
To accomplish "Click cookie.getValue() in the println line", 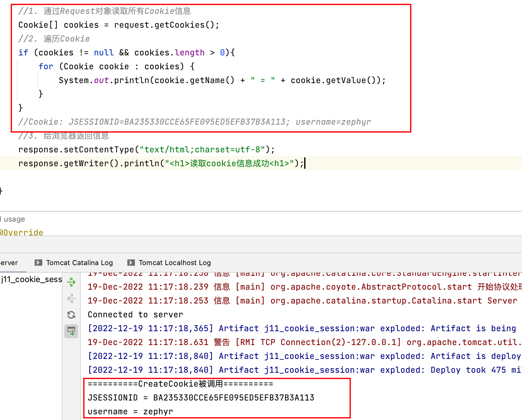I will click(333, 80).
